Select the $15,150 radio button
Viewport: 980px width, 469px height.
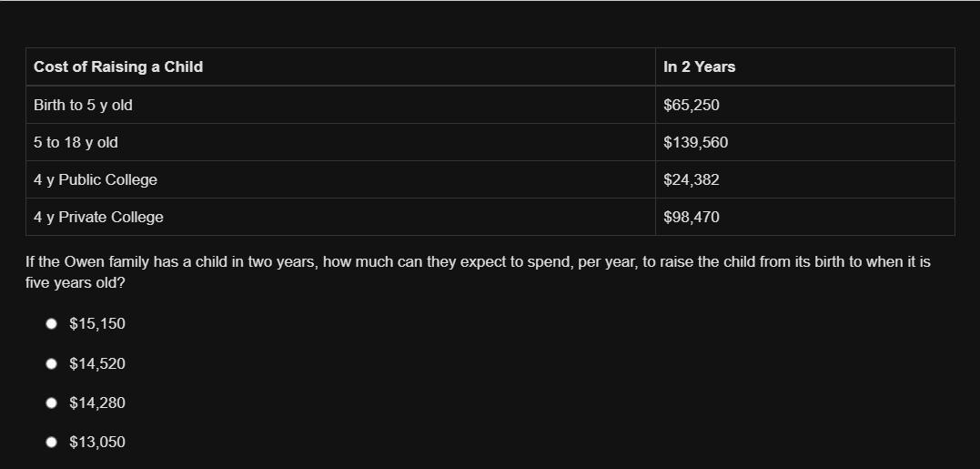point(51,324)
